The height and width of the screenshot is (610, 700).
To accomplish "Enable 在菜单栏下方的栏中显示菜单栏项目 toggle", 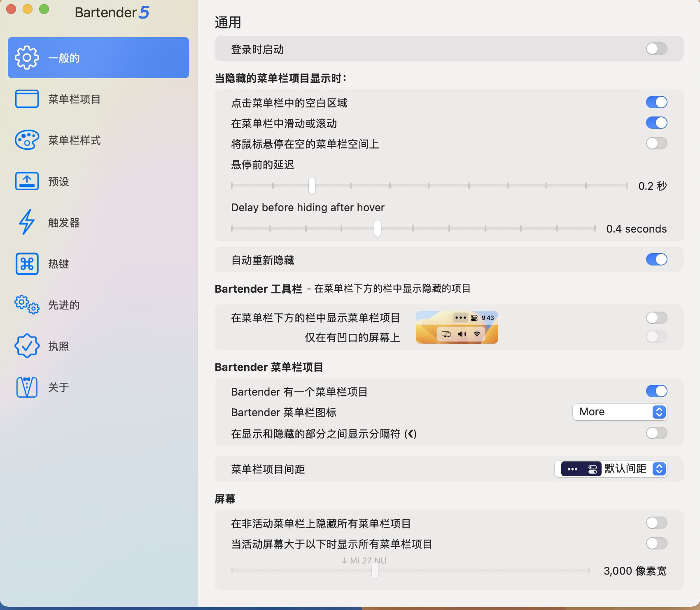I will [x=656, y=318].
